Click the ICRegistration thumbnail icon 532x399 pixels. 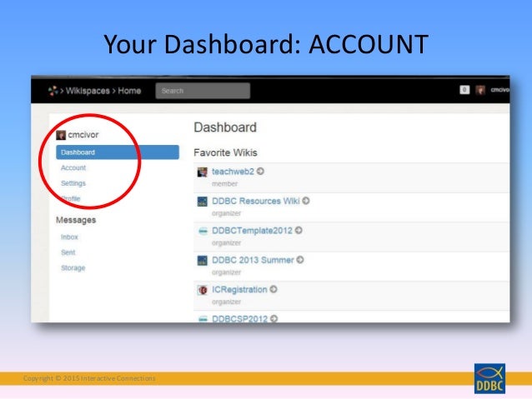[x=203, y=290]
